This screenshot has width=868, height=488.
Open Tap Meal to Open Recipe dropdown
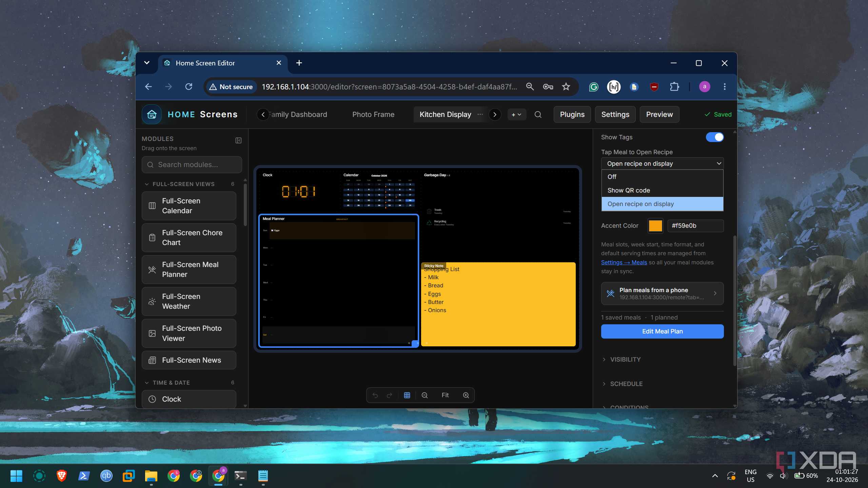pos(662,164)
